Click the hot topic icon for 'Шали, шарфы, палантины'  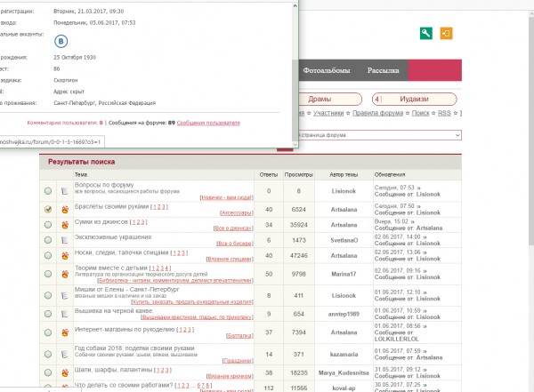coord(65,372)
